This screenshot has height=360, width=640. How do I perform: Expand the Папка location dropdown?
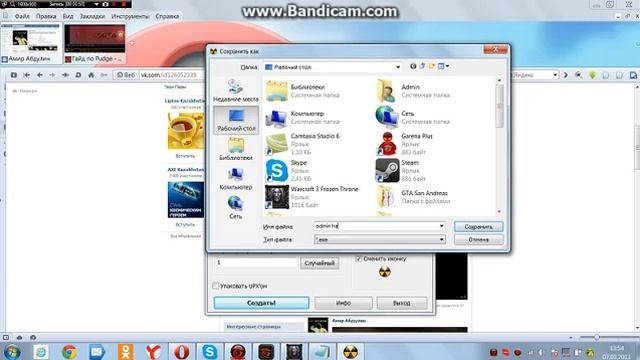pyautogui.click(x=398, y=67)
